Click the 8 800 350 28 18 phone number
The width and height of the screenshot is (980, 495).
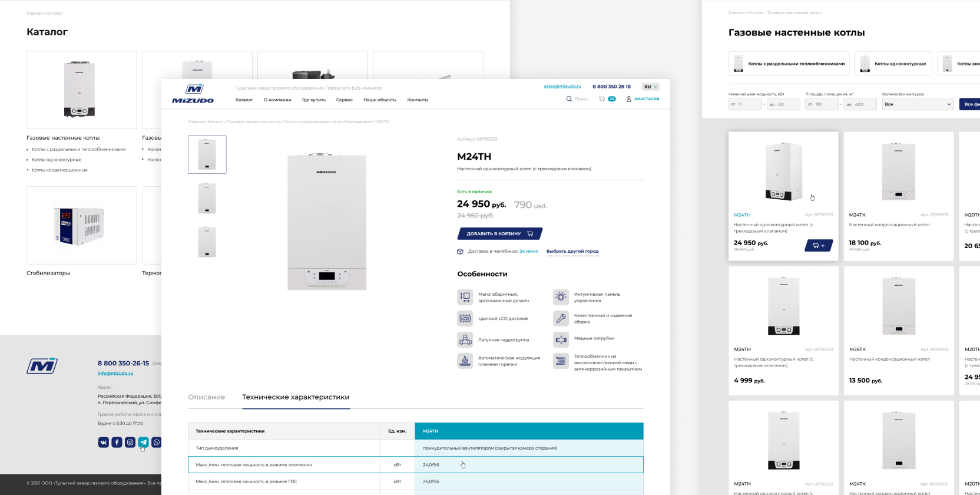click(x=611, y=87)
